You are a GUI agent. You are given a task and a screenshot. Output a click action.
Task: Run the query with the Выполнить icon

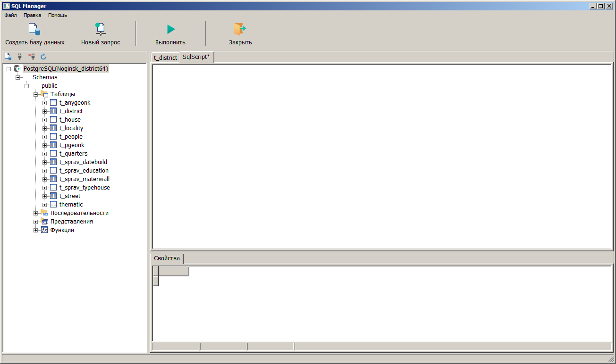coord(170,29)
